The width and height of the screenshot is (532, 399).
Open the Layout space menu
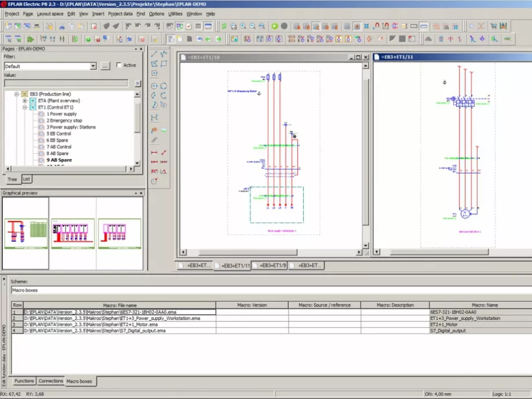[x=50, y=14]
